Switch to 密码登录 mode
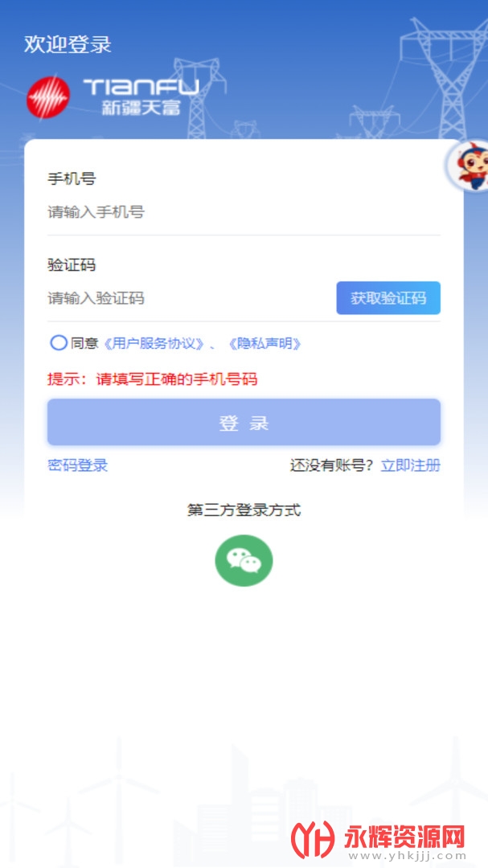The width and height of the screenshot is (488, 868). [77, 465]
